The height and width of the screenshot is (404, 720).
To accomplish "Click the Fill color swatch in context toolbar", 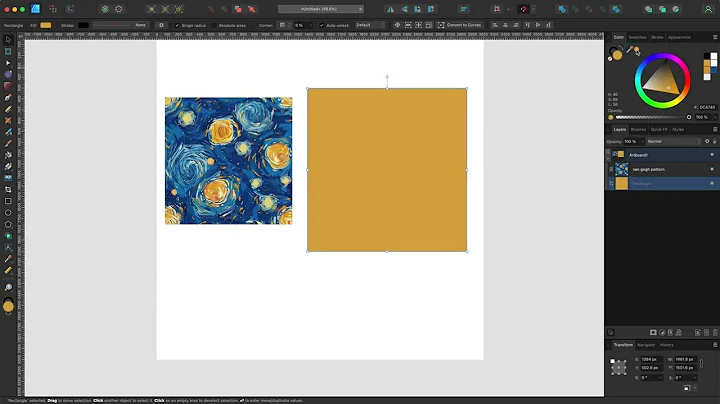I will point(45,25).
